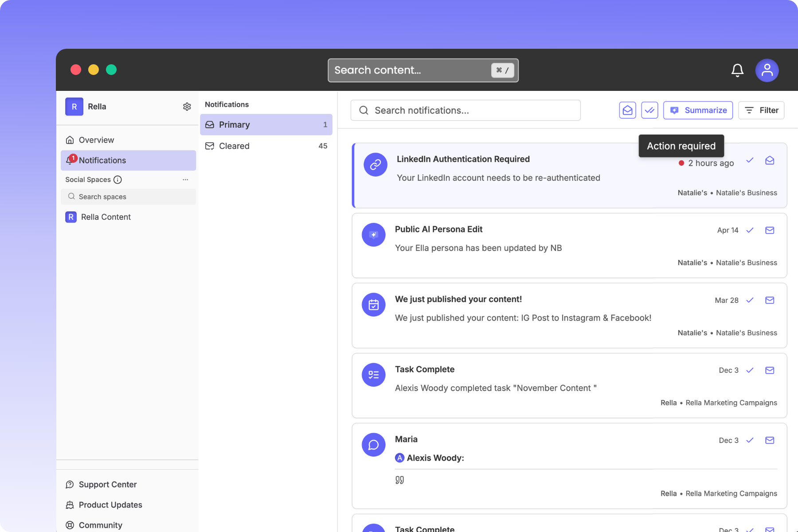Clear the LinkedIn Authentication notification with checkmark
Viewport: 798px width, 532px height.
click(x=750, y=160)
